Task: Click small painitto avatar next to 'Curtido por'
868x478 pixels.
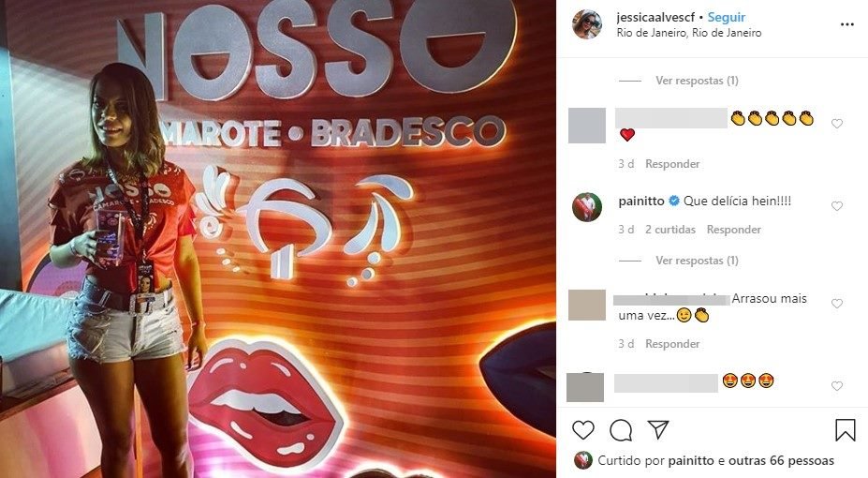Action: pos(583,460)
